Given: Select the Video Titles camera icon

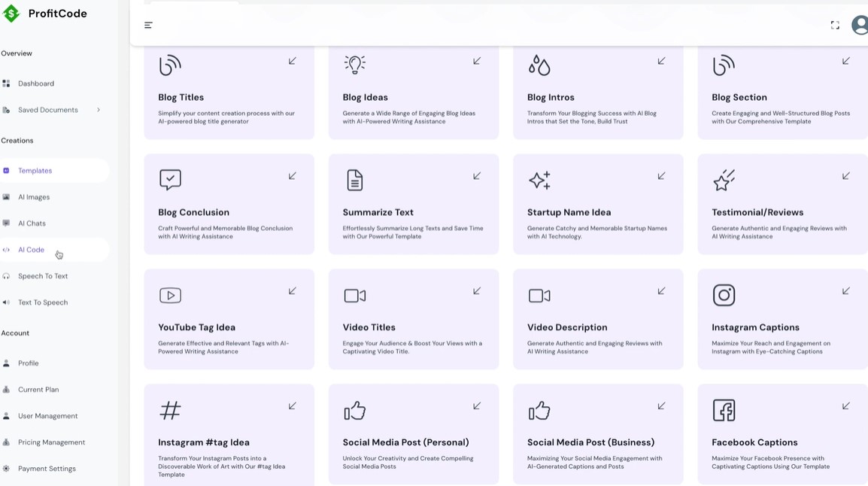Looking at the screenshot, I should click(x=354, y=295).
